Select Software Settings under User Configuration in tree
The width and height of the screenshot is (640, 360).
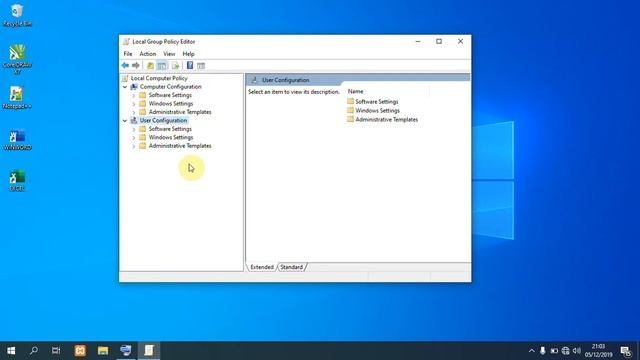coord(170,129)
